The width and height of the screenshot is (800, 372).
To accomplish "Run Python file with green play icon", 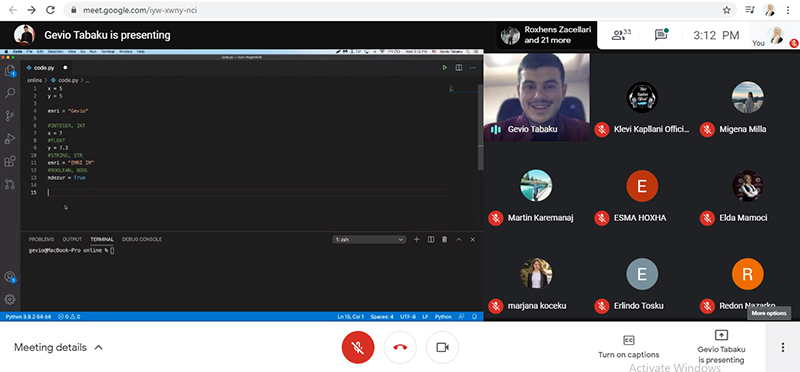I will tap(445, 67).
